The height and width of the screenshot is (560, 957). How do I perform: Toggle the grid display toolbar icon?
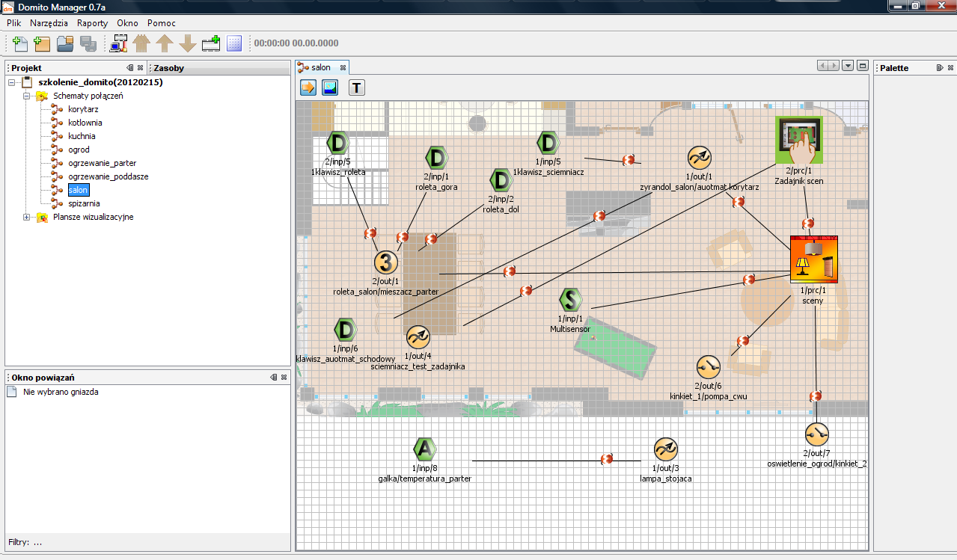234,43
